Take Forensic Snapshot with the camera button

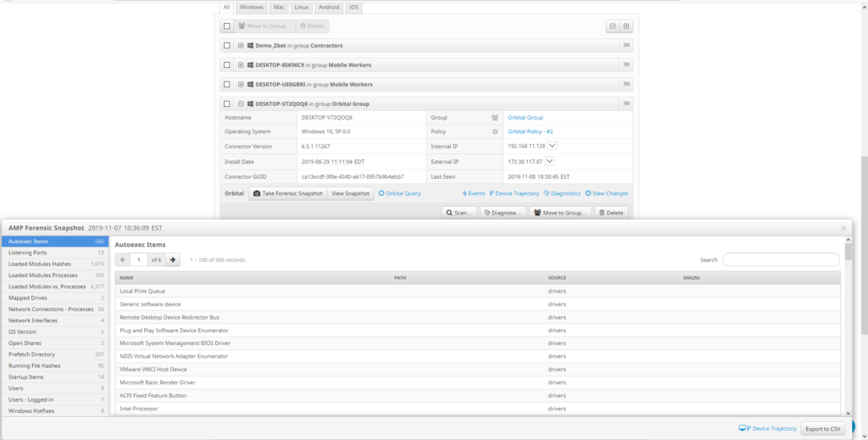(x=287, y=193)
